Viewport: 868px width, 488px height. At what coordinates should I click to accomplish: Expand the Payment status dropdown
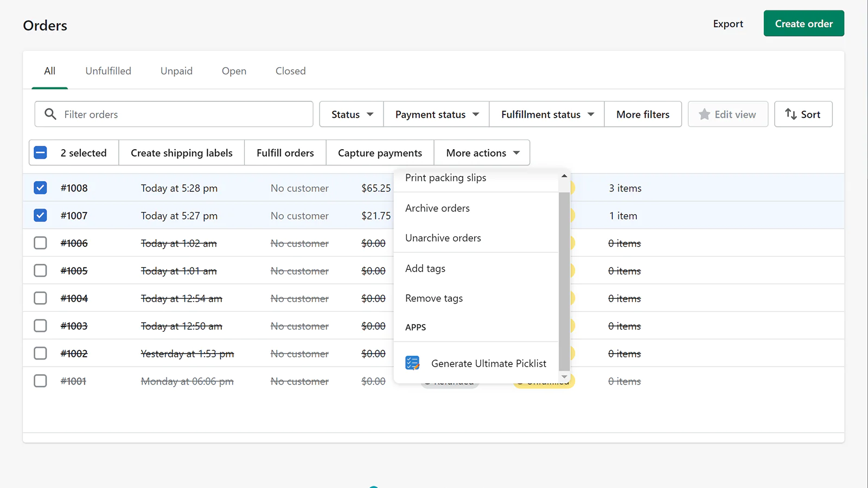coord(436,114)
